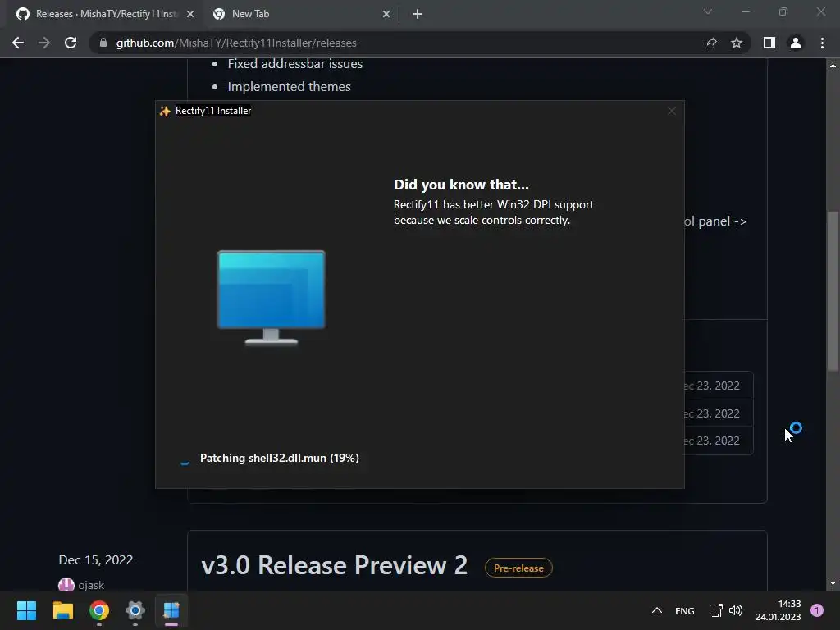Open Chrome's three-dot menu
This screenshot has width=840, height=630.
coord(822,43)
